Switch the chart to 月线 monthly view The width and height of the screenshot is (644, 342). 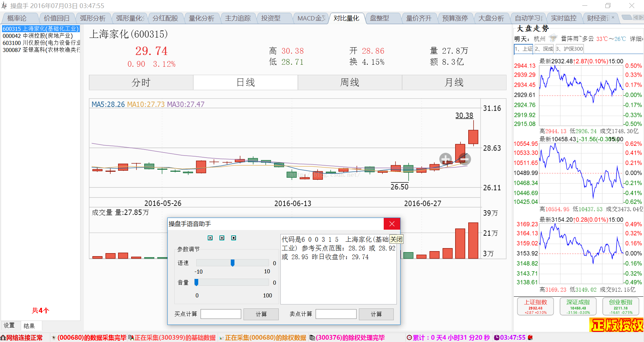(454, 82)
